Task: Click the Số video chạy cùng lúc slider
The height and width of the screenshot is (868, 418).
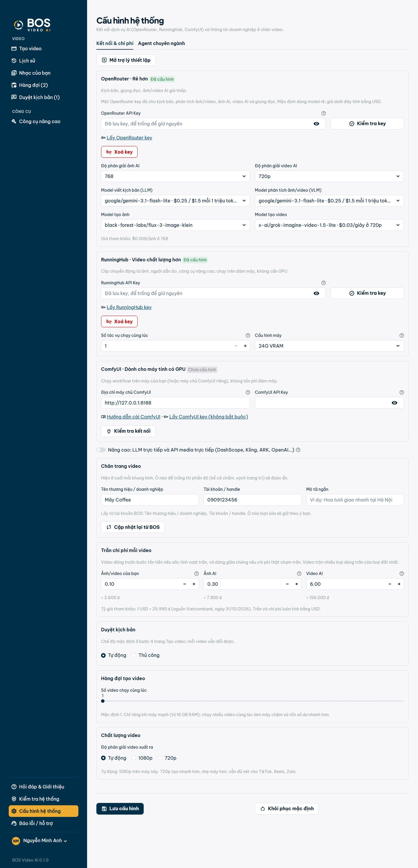Action: [x=253, y=701]
